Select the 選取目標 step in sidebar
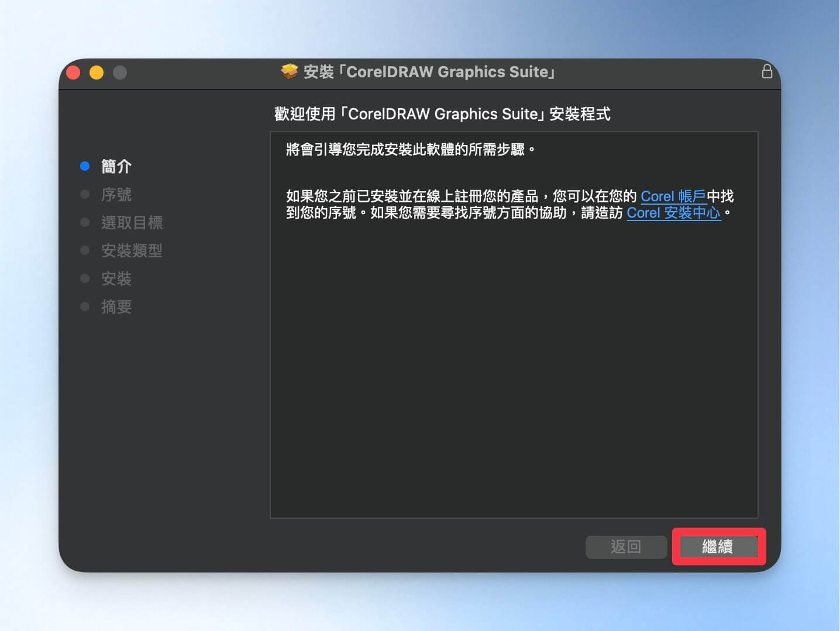 [132, 223]
